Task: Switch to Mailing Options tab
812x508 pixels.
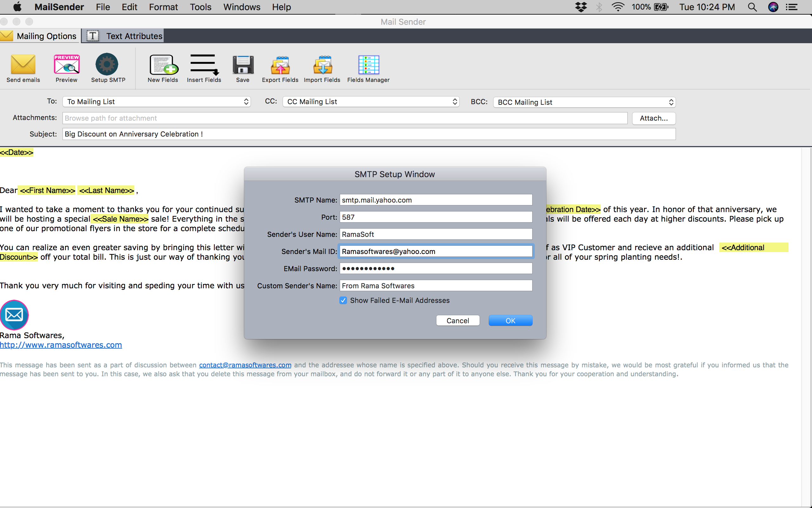Action: (40, 36)
